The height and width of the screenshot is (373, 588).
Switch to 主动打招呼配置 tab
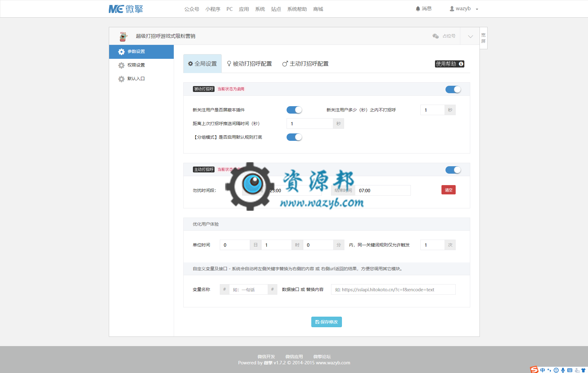click(x=305, y=64)
